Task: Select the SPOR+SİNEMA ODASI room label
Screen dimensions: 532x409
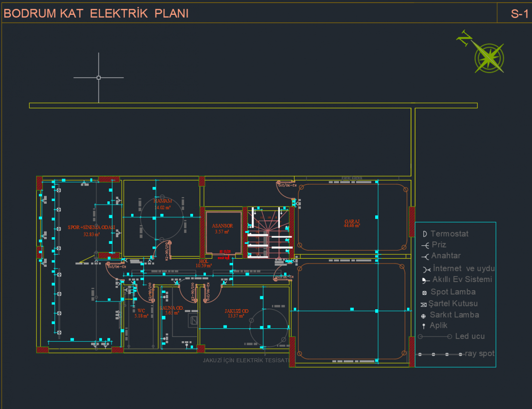Action: click(91, 228)
